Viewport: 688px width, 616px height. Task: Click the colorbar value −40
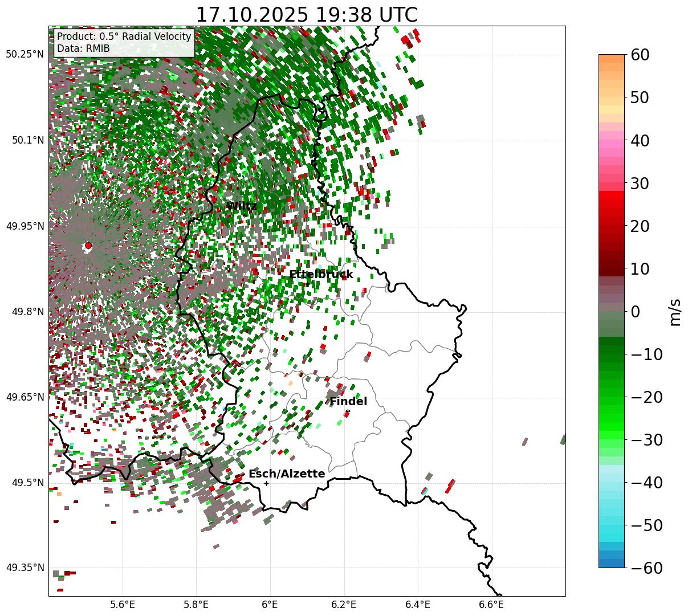(x=646, y=482)
